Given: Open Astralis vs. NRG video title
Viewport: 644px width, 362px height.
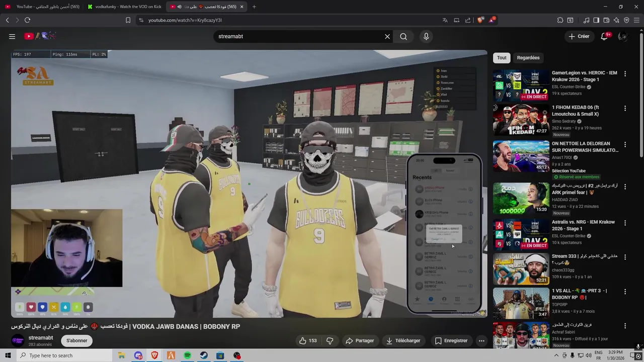Looking at the screenshot, I should click(x=583, y=225).
